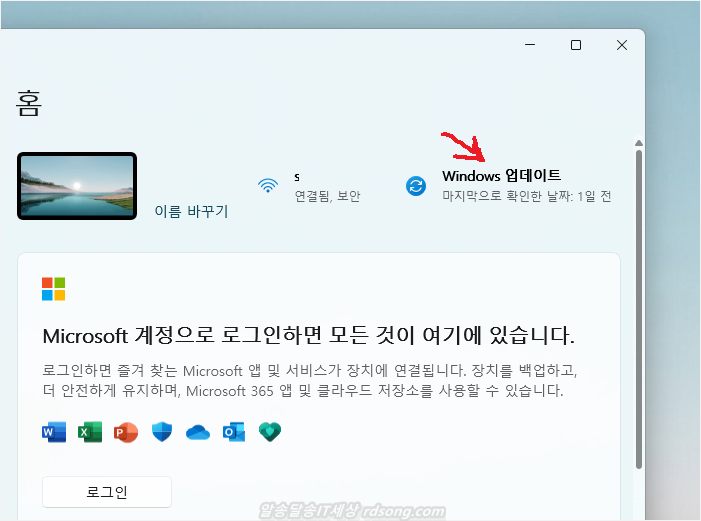Click the OneDrive cloud icon
Image resolution: width=701 pixels, height=521 pixels.
[198, 432]
